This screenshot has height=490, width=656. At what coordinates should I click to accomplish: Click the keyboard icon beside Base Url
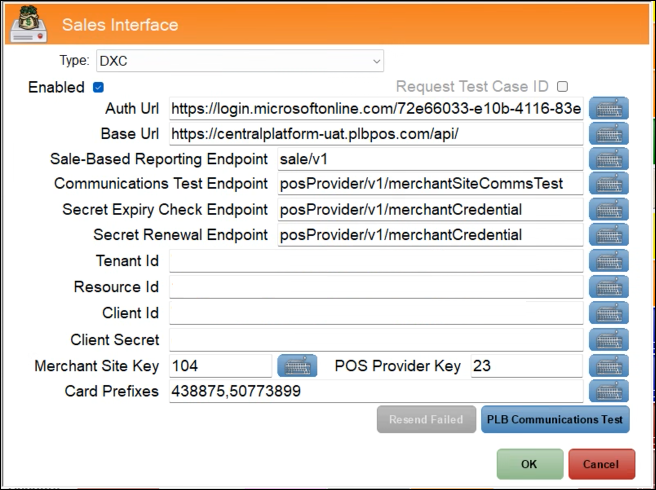point(608,134)
